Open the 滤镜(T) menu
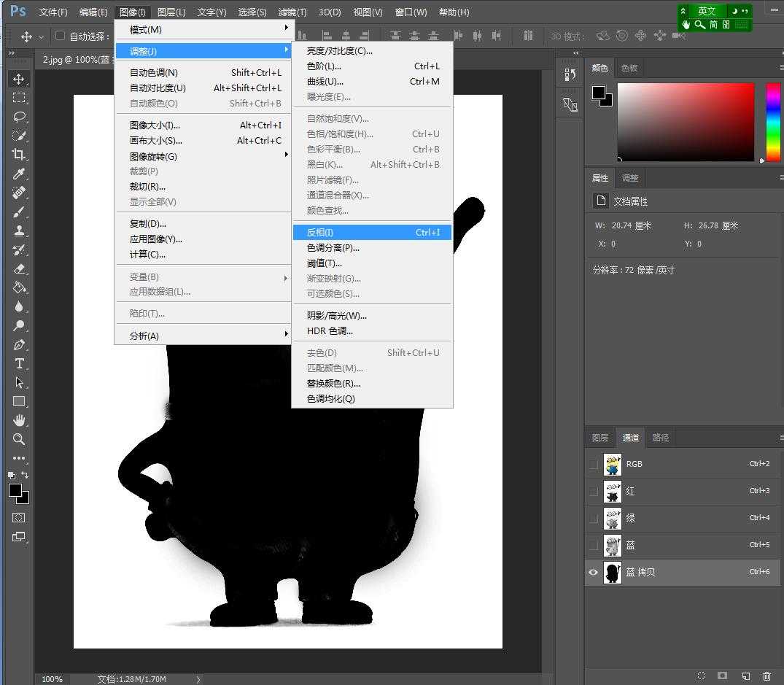The width and height of the screenshot is (784, 685). coord(292,12)
